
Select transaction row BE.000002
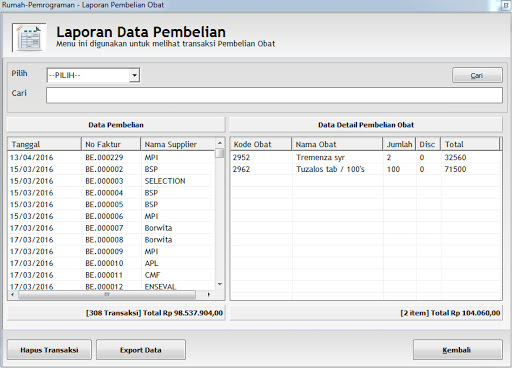(111, 169)
